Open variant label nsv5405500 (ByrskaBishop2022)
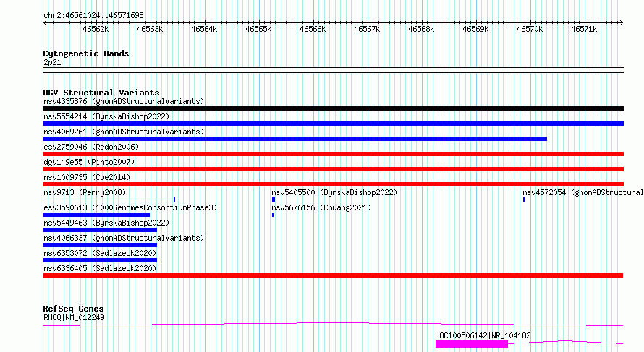The image size is (644, 352). [x=334, y=192]
